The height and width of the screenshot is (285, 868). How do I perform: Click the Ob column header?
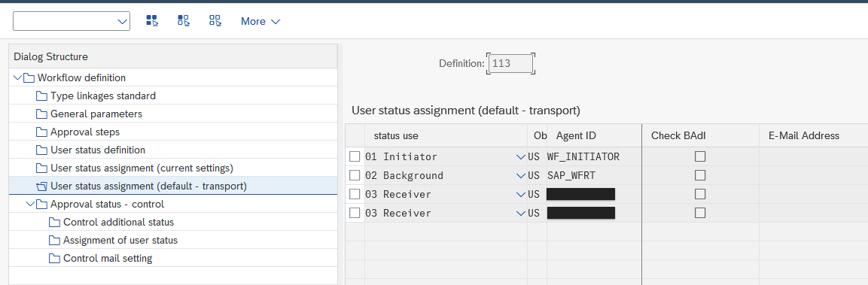537,135
